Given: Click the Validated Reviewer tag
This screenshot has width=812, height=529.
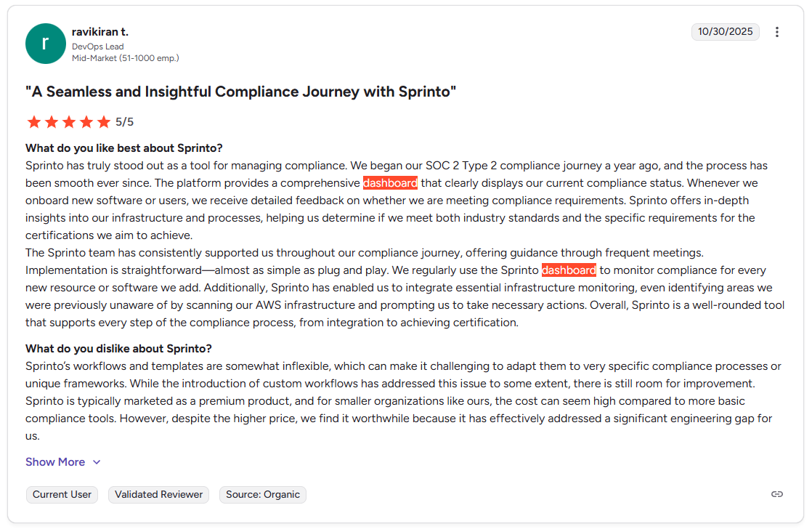Looking at the screenshot, I should [x=158, y=494].
